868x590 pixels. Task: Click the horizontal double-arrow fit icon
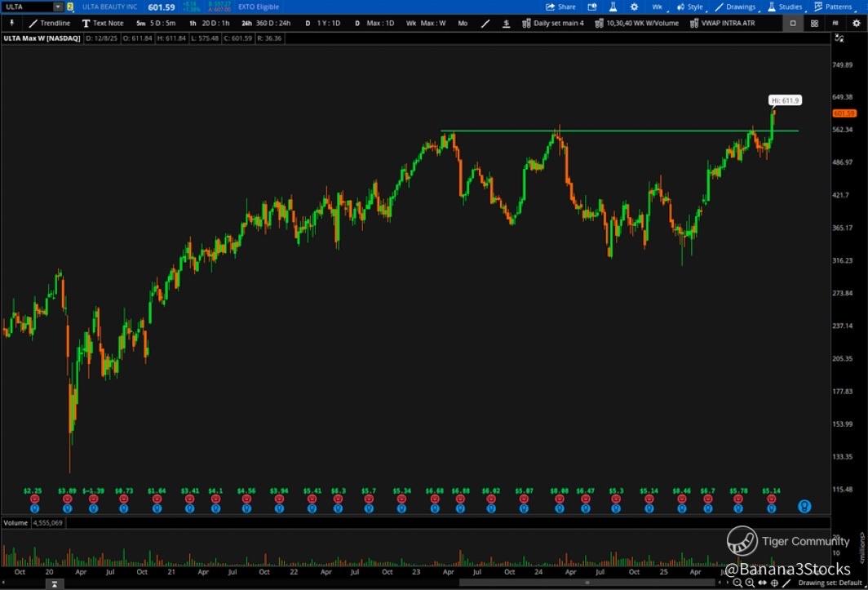pyautogui.click(x=762, y=583)
